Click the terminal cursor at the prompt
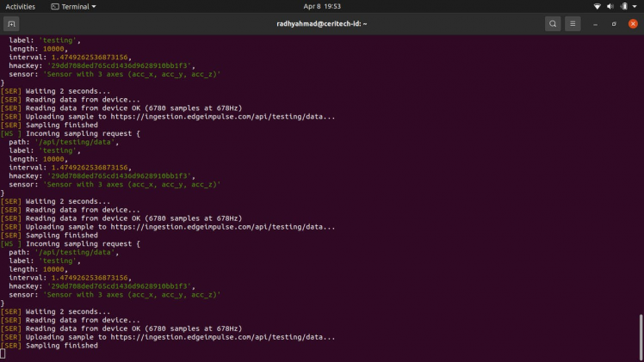644x362 pixels. [x=3, y=353]
